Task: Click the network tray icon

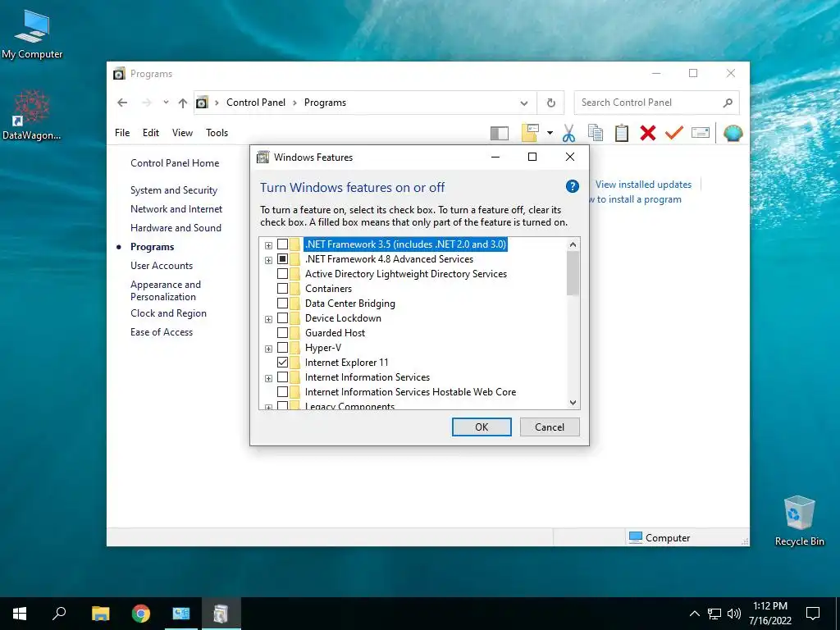Action: coord(714,614)
